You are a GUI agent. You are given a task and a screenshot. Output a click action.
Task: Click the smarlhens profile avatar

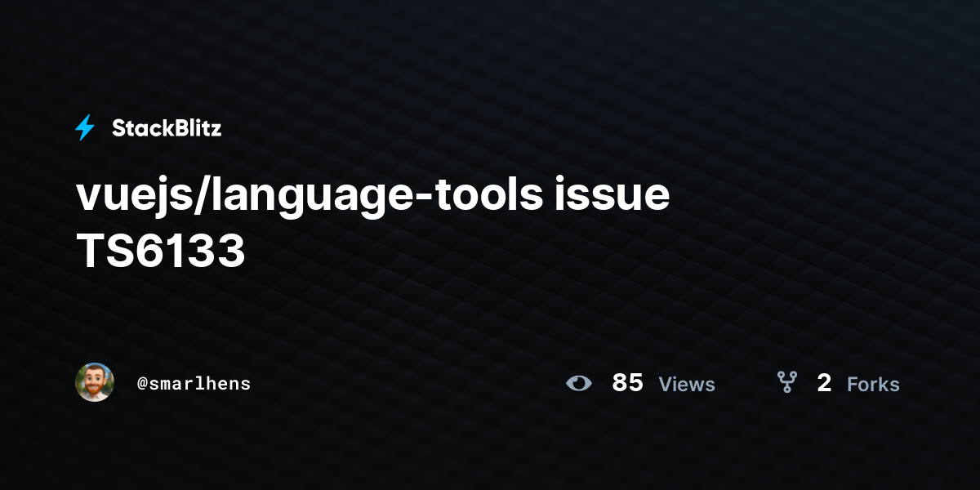tap(95, 382)
